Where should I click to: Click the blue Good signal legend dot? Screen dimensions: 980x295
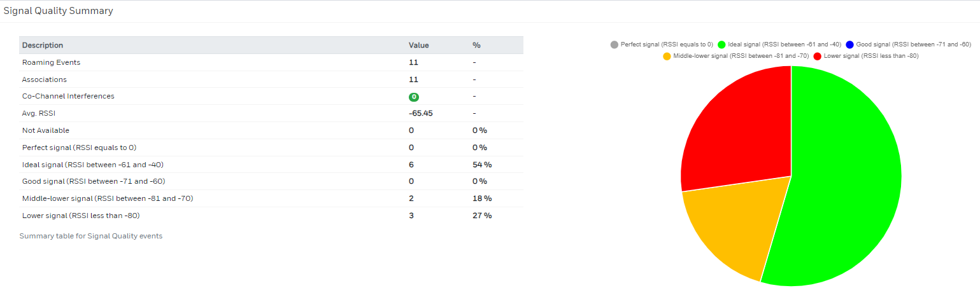coord(849,45)
